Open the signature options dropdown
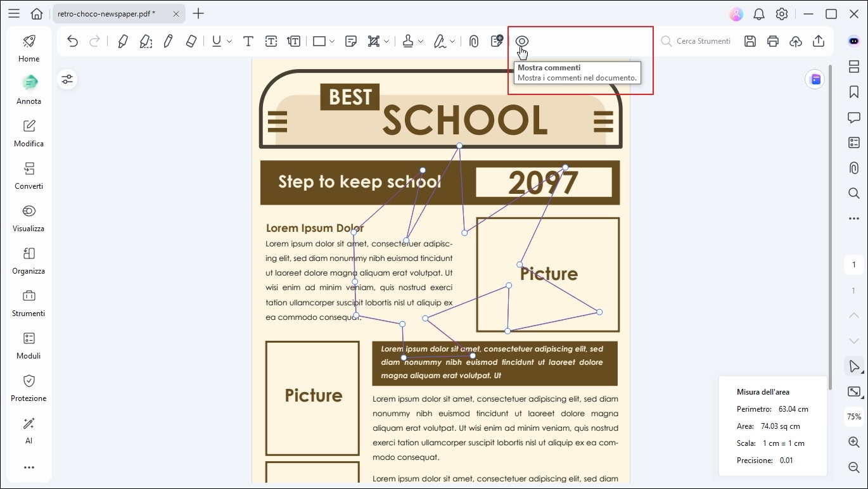The height and width of the screenshot is (489, 868). pyautogui.click(x=452, y=41)
